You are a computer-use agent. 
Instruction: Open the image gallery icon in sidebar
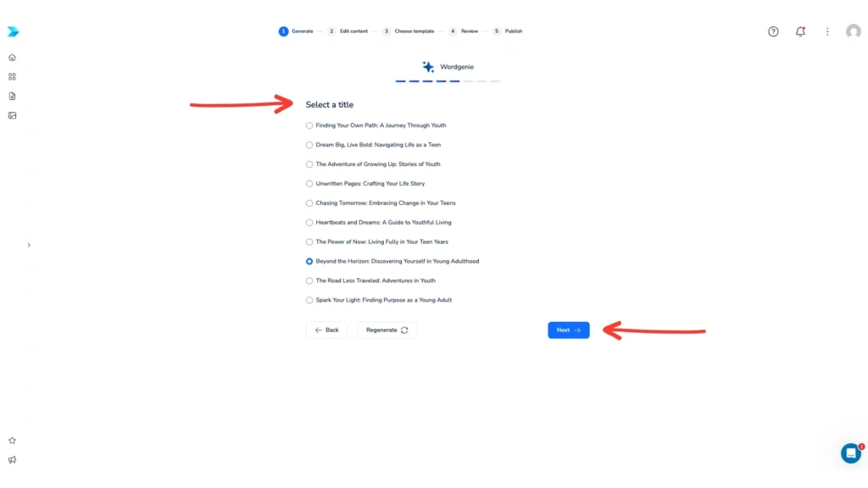tap(12, 115)
